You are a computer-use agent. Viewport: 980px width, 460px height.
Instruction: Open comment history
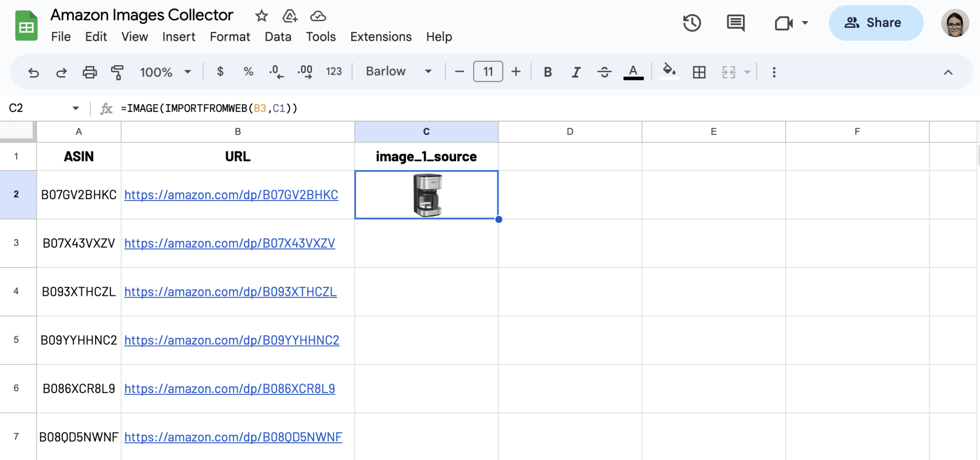click(735, 22)
